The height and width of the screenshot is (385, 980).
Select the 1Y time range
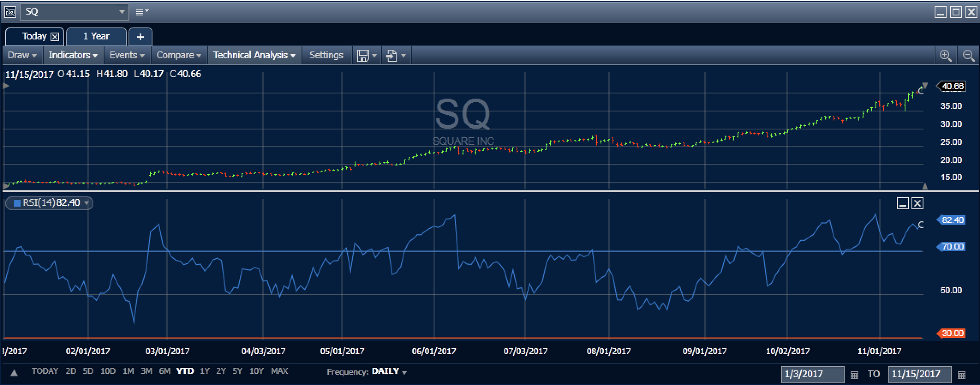205,371
